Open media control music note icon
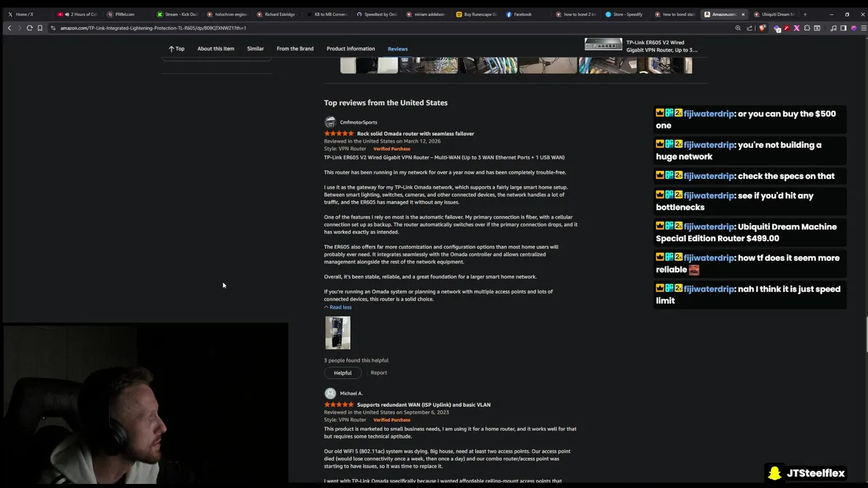 click(x=833, y=28)
